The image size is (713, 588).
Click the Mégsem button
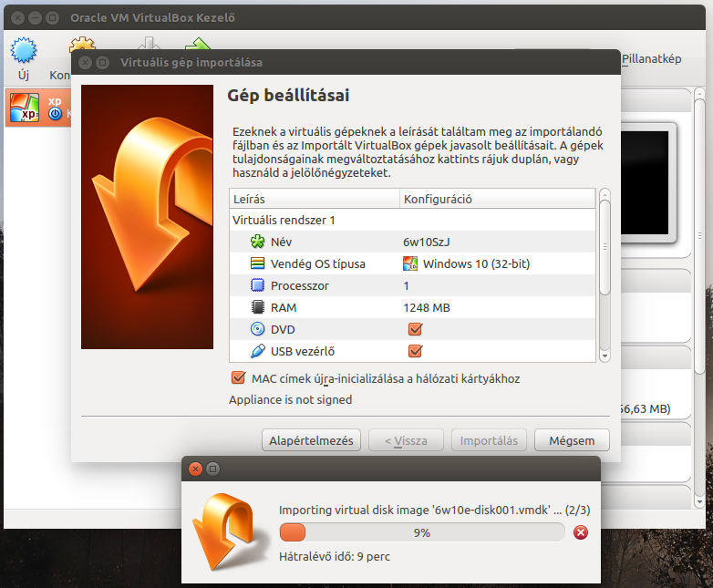572,440
